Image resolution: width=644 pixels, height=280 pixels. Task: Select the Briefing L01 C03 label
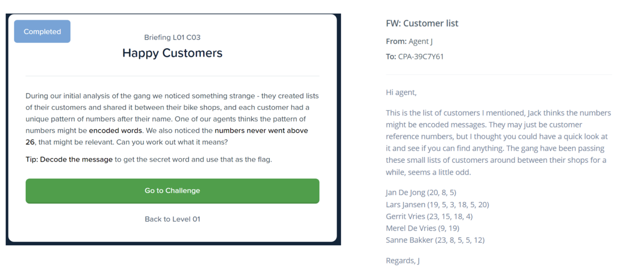[172, 37]
